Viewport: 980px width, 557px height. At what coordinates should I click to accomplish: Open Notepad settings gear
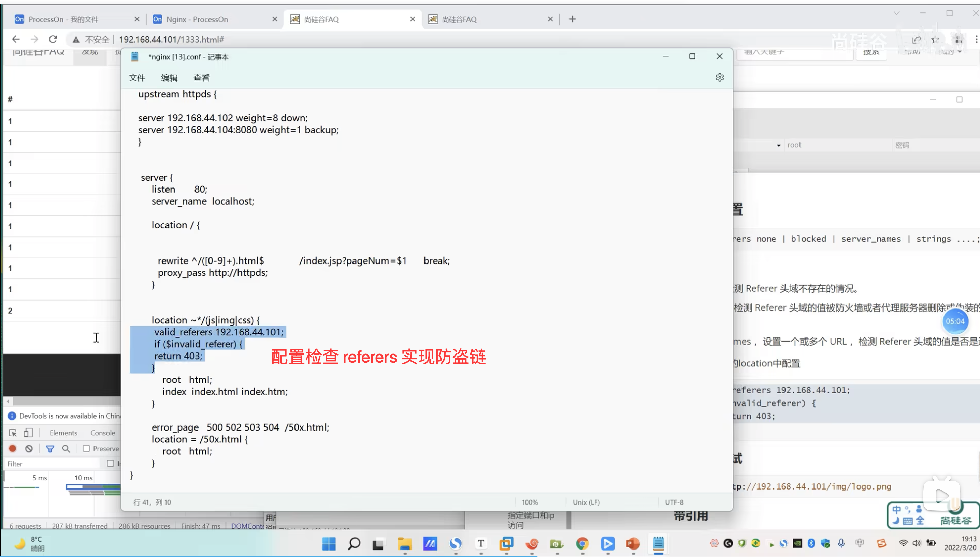point(720,78)
